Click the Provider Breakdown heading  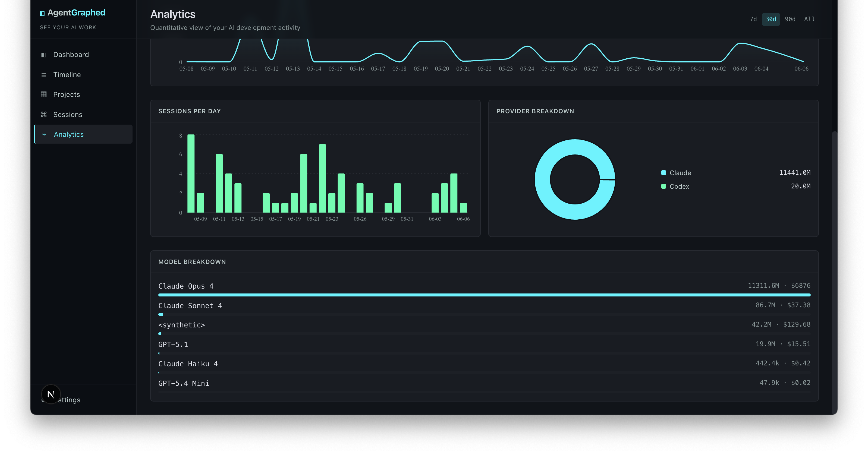coord(535,111)
